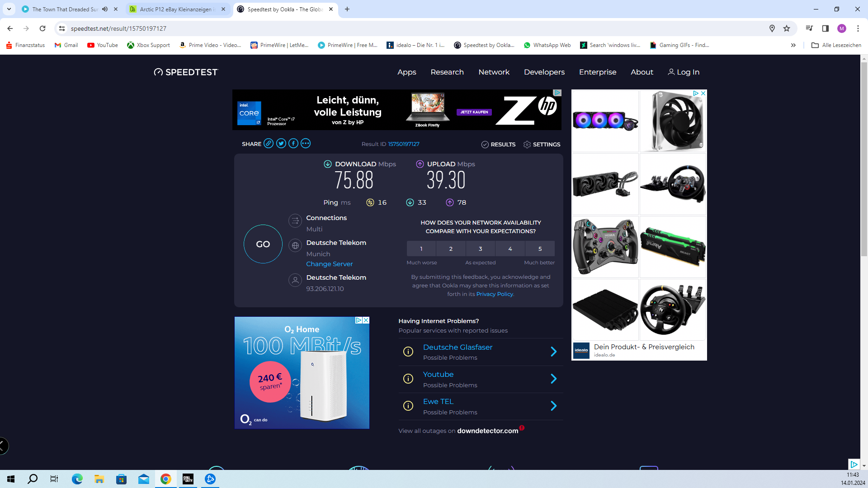Open more share options icon

306,144
